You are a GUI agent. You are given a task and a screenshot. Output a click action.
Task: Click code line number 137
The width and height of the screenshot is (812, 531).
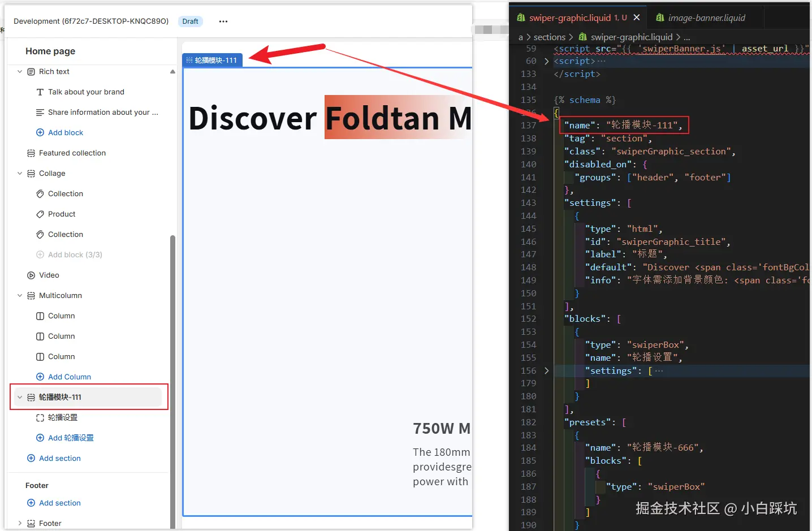(528, 126)
